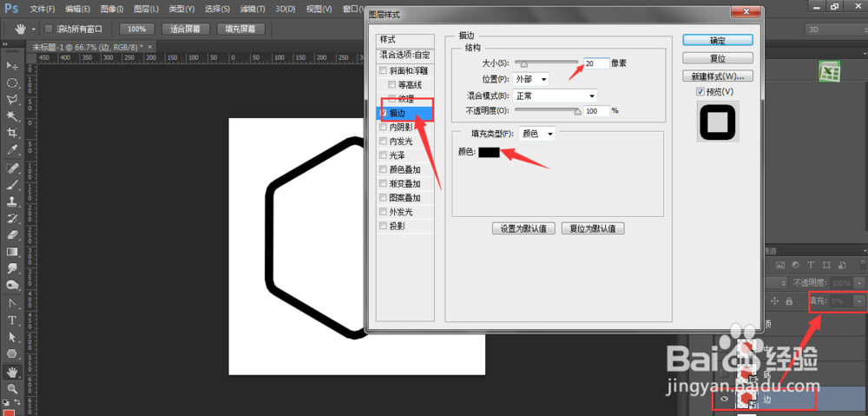
Task: Enable 斜面和浮雕 style checkbox
Action: (383, 71)
